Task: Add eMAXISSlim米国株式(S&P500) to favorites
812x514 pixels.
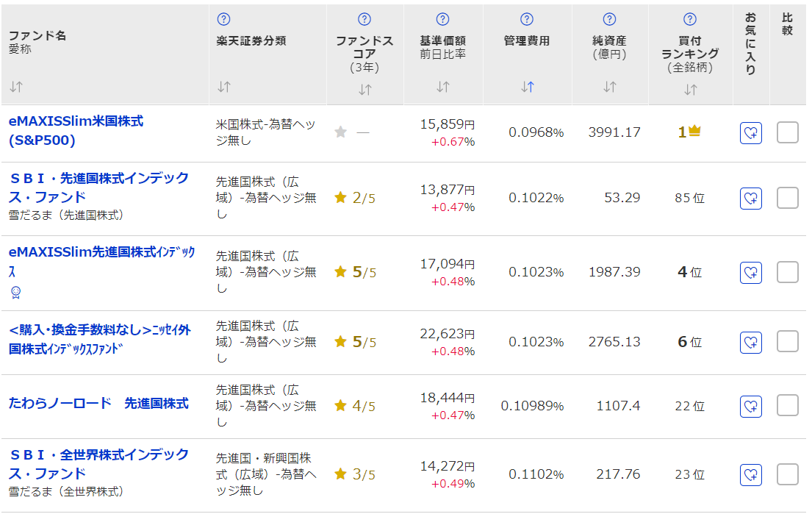Action: tap(751, 133)
